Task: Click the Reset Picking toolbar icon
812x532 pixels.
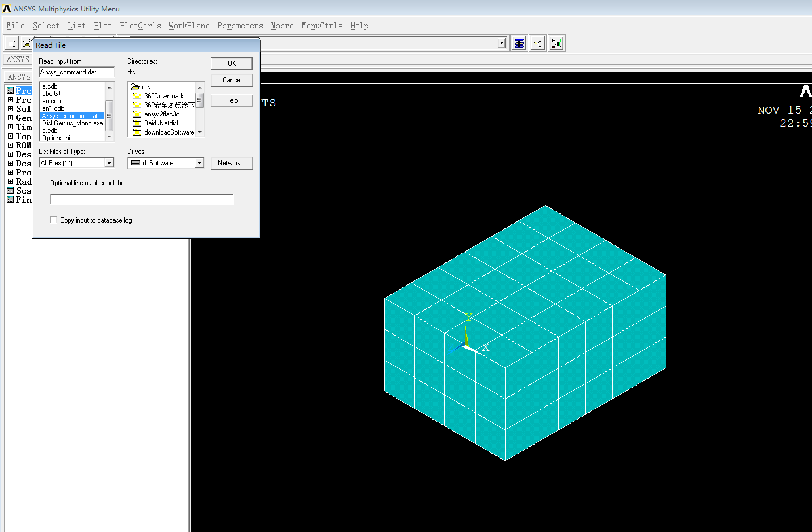Action: (x=538, y=43)
